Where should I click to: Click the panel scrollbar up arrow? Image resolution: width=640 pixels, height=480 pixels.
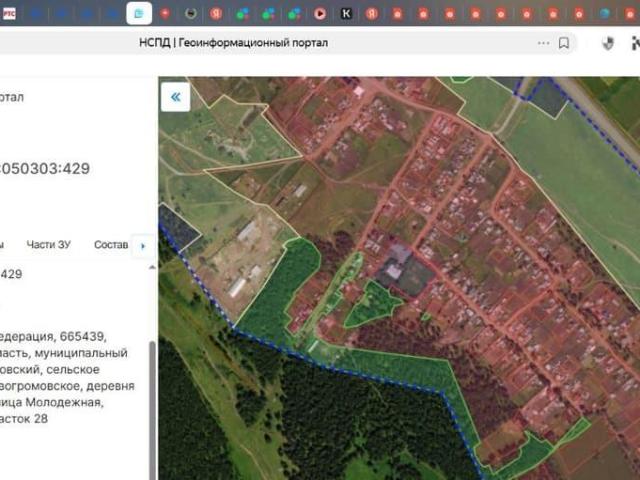[152, 267]
